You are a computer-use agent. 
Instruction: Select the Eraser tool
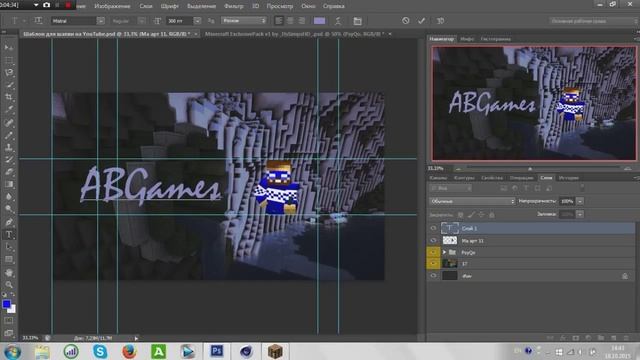point(9,172)
